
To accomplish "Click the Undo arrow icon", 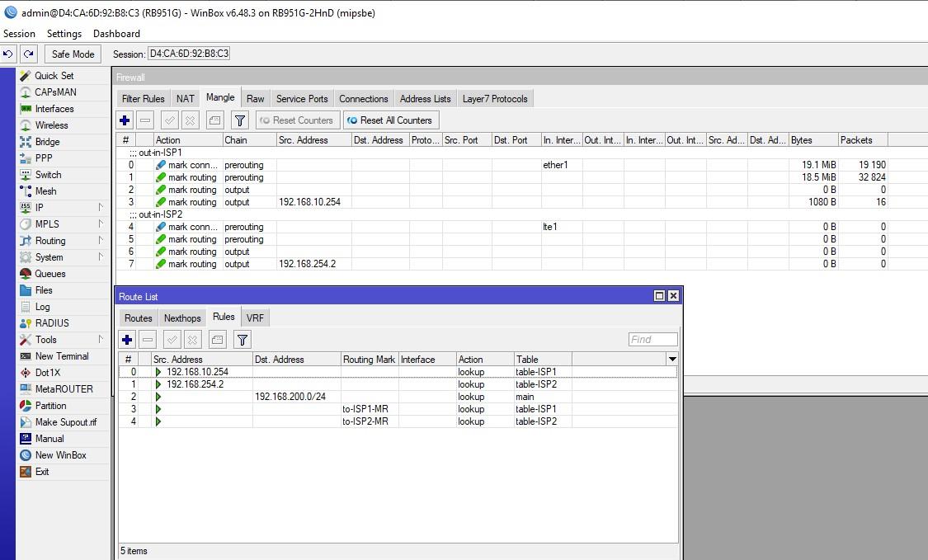I will [8, 54].
